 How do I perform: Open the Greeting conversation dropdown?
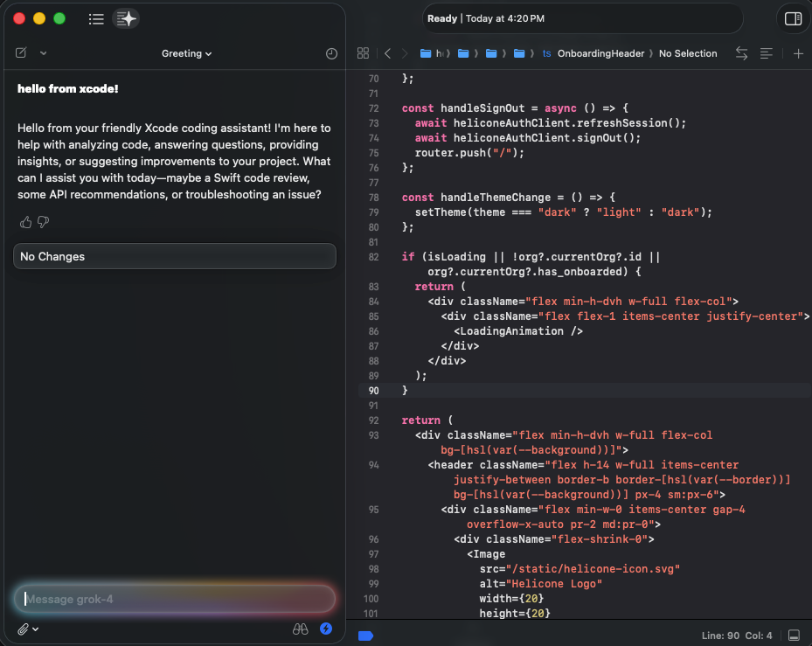pyautogui.click(x=186, y=53)
